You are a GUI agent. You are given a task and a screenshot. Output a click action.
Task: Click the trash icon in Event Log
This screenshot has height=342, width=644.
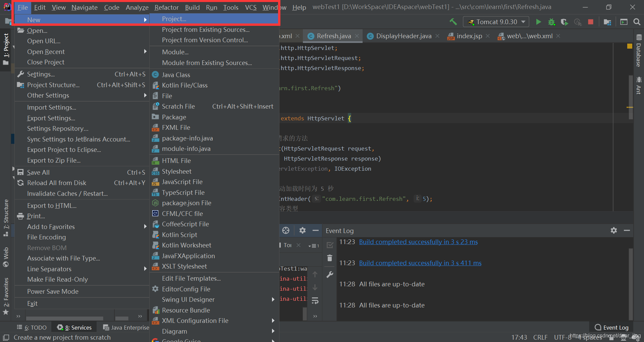(x=330, y=258)
